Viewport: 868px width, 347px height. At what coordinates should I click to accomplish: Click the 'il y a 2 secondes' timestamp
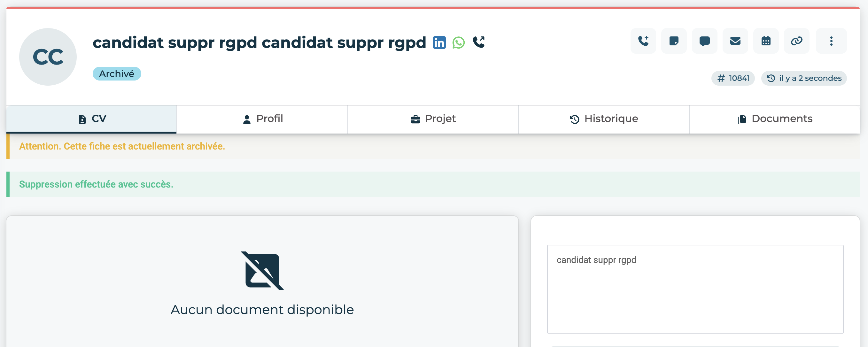coord(804,78)
